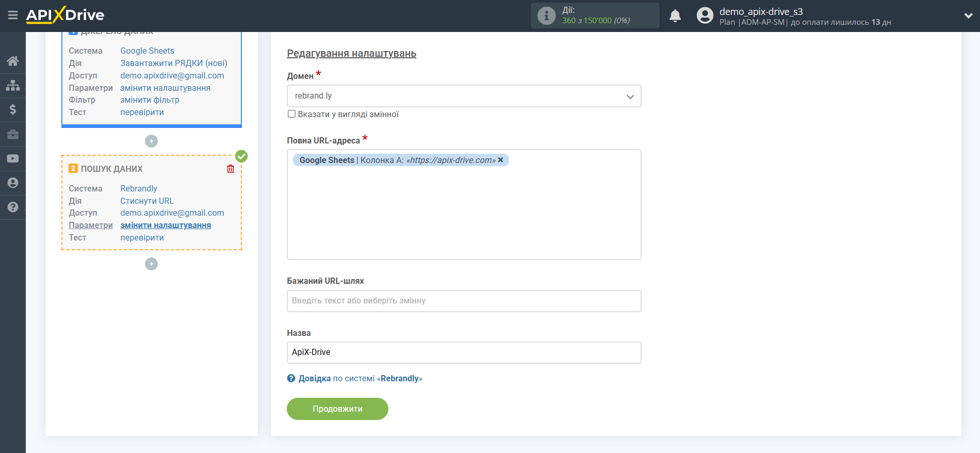980x453 pixels.
Task: Click data source 'змінити налаштування' link
Action: click(x=165, y=88)
